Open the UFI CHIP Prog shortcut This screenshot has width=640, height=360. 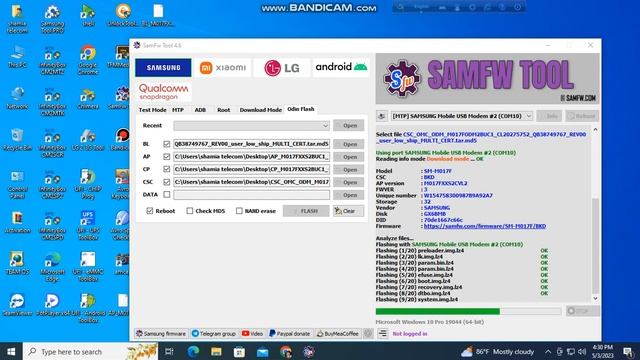(88, 184)
